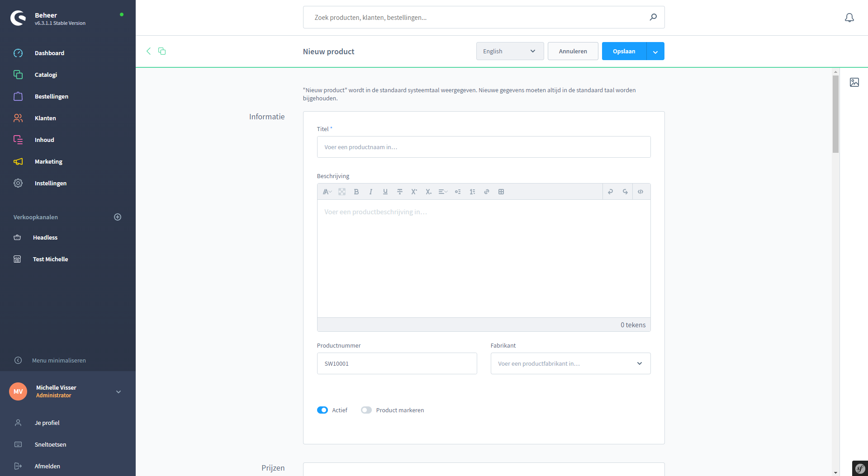The width and height of the screenshot is (868, 476).
Task: Save the product with Opslaan
Action: [x=624, y=51]
